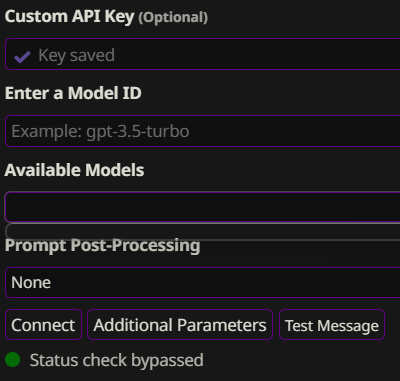Select the 'Example: gpt-3.5-turbo' placeholder text

click(100, 131)
